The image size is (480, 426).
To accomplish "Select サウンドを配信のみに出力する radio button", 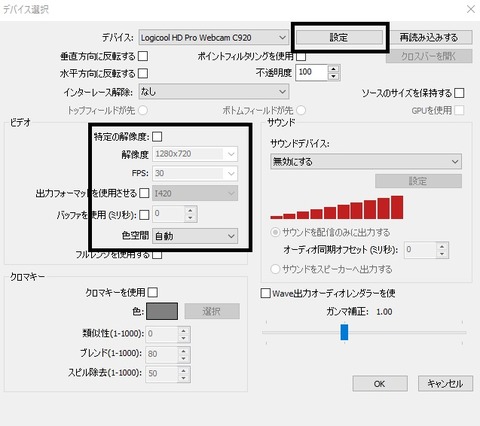I will (x=275, y=232).
